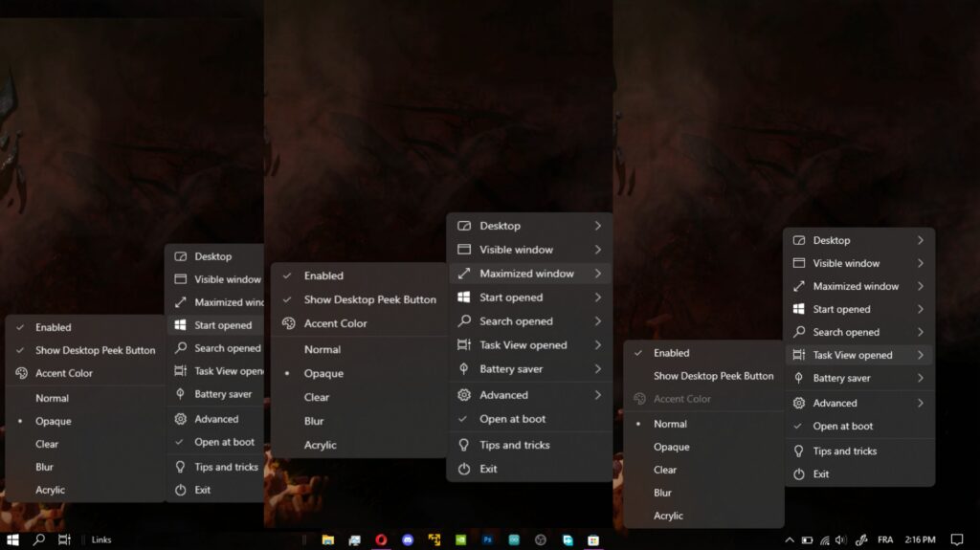Click the Exit power icon in middle menu
The image size is (980, 550).
click(464, 469)
